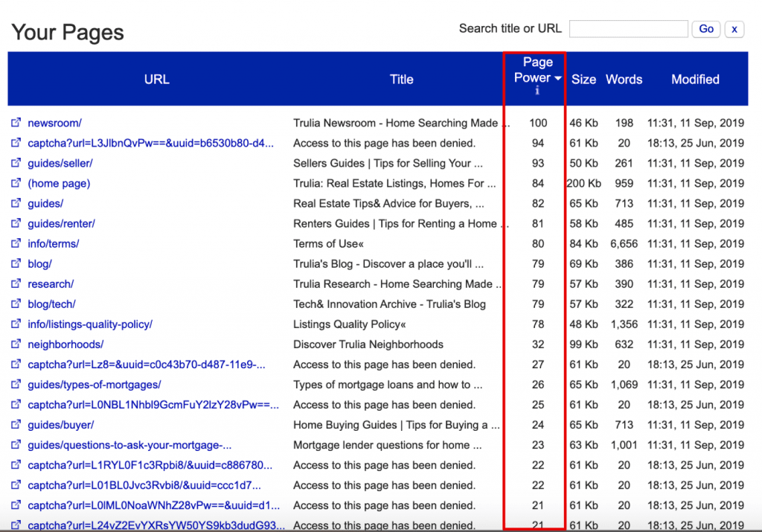The height and width of the screenshot is (532, 762).
Task: Click the '99 Kb' size value
Action: tap(583, 344)
